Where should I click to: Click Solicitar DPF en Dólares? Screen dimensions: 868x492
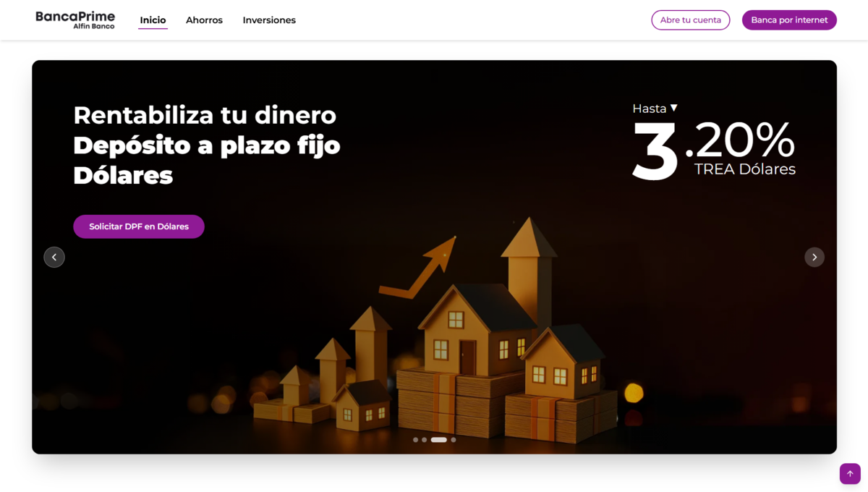coord(139,226)
